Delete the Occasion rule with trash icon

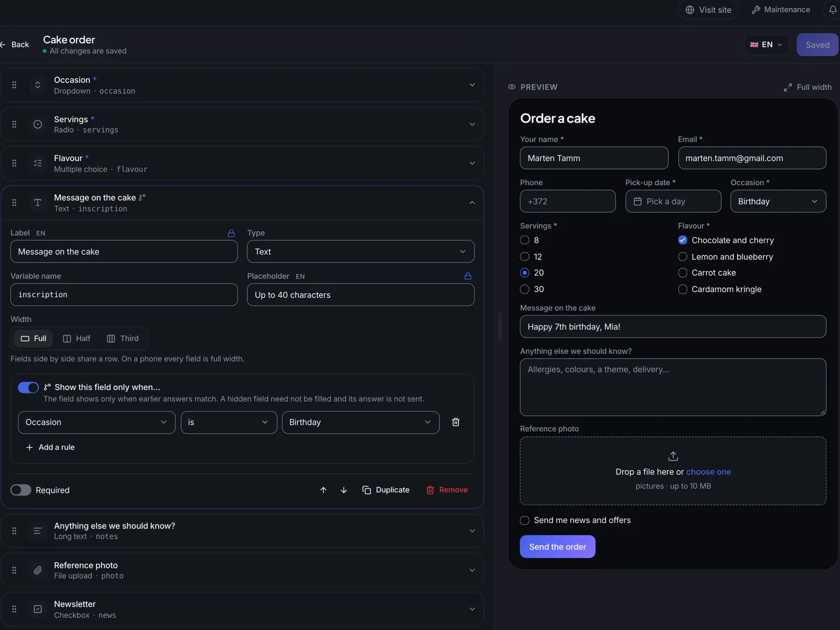tap(456, 422)
